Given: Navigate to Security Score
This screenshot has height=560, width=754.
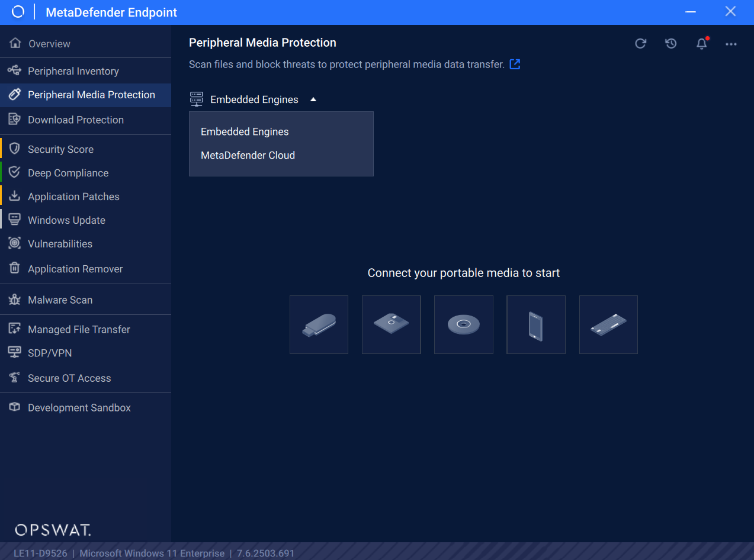Looking at the screenshot, I should point(85,149).
